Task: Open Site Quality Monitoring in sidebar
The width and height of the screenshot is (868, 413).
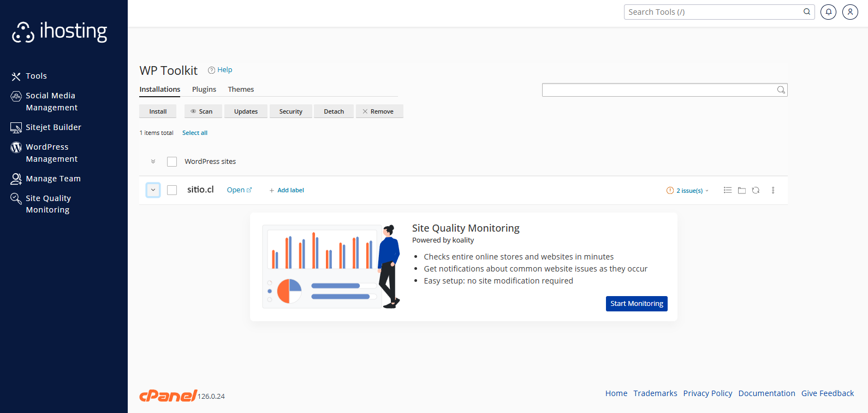Action: coord(48,204)
